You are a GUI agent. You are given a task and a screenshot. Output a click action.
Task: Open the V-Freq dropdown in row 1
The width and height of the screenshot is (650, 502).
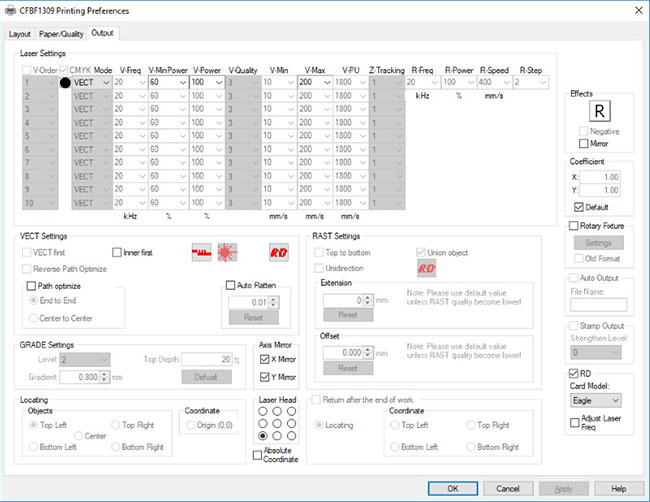tap(130, 82)
